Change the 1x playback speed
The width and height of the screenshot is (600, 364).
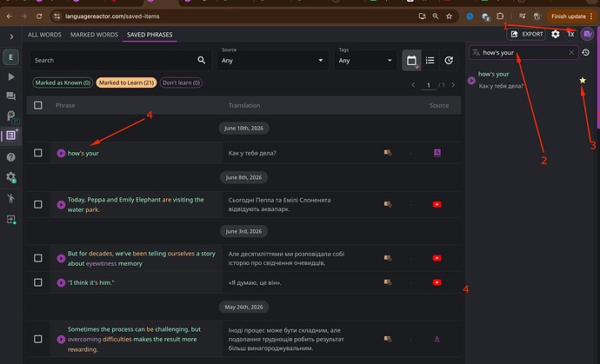click(570, 34)
